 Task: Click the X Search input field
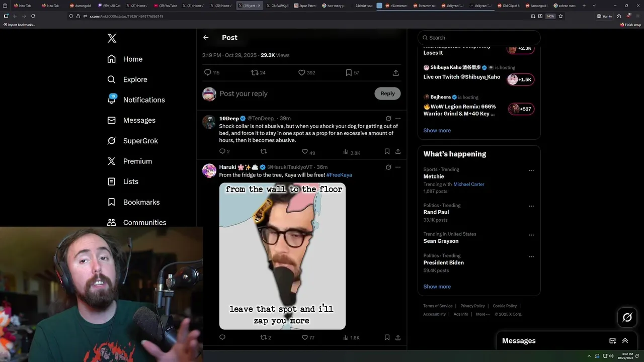(479, 38)
